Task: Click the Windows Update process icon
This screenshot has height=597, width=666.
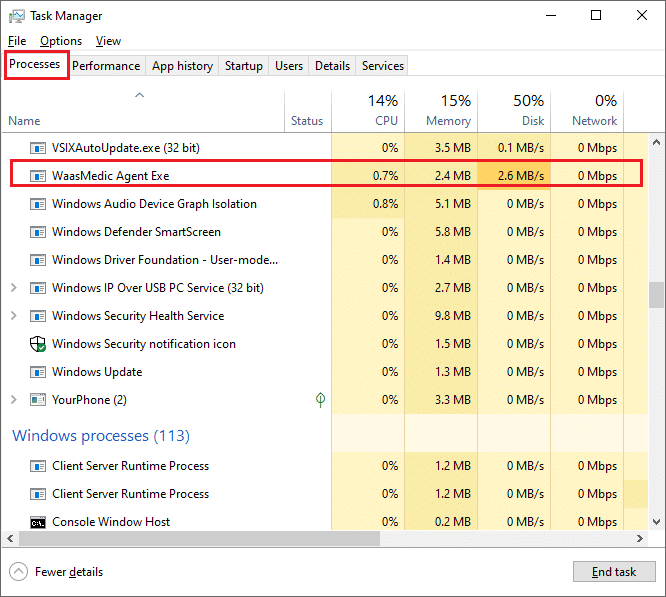Action: (x=38, y=372)
